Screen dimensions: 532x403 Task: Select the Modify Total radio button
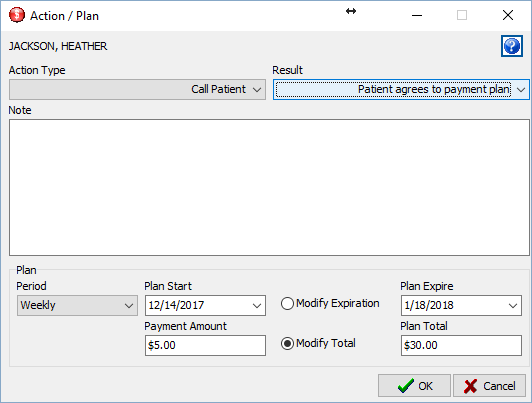tap(287, 343)
